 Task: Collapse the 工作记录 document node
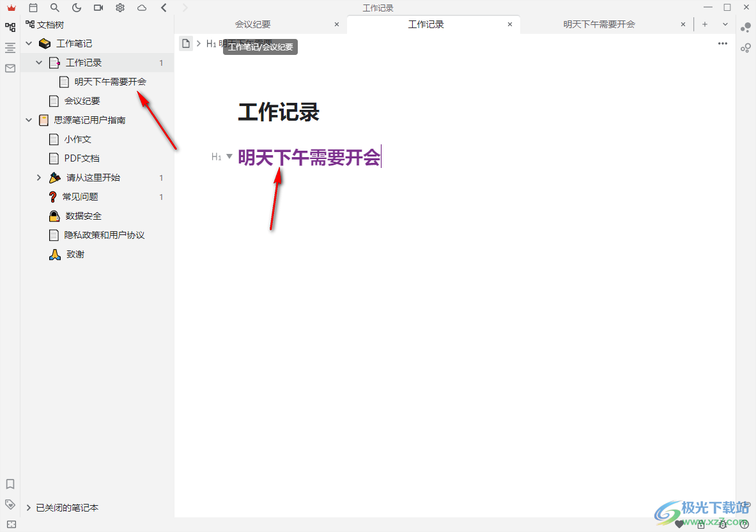39,63
